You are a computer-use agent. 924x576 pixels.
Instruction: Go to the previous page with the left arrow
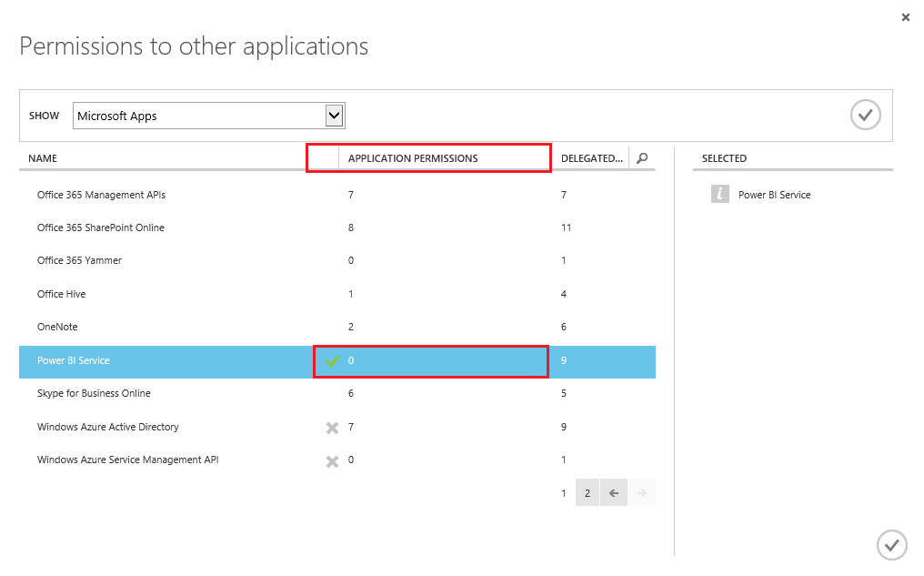614,493
